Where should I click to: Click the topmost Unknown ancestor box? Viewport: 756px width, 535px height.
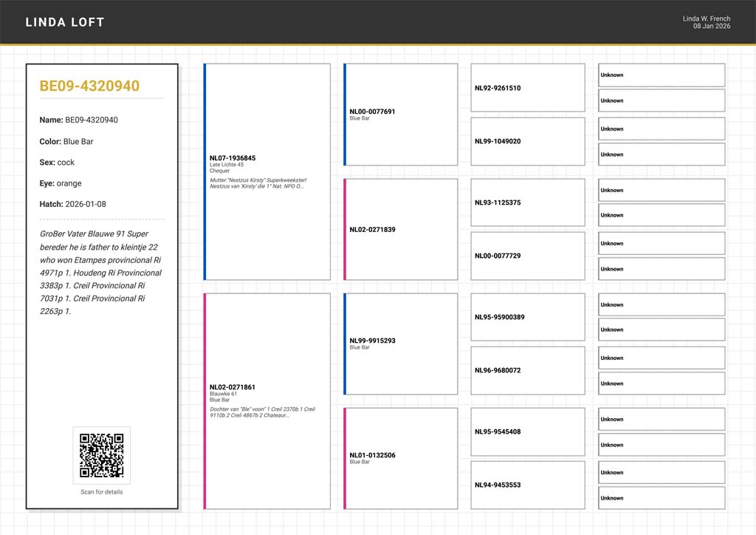point(661,75)
